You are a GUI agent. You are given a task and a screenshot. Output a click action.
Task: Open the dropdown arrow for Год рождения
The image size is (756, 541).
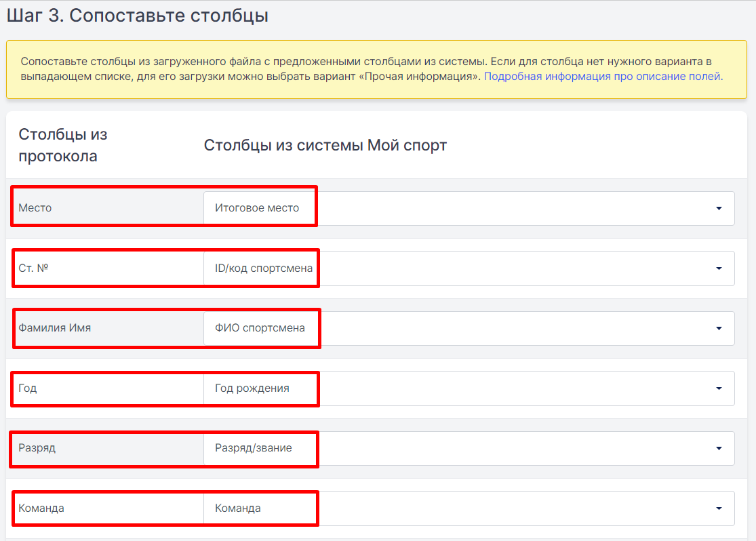click(719, 388)
